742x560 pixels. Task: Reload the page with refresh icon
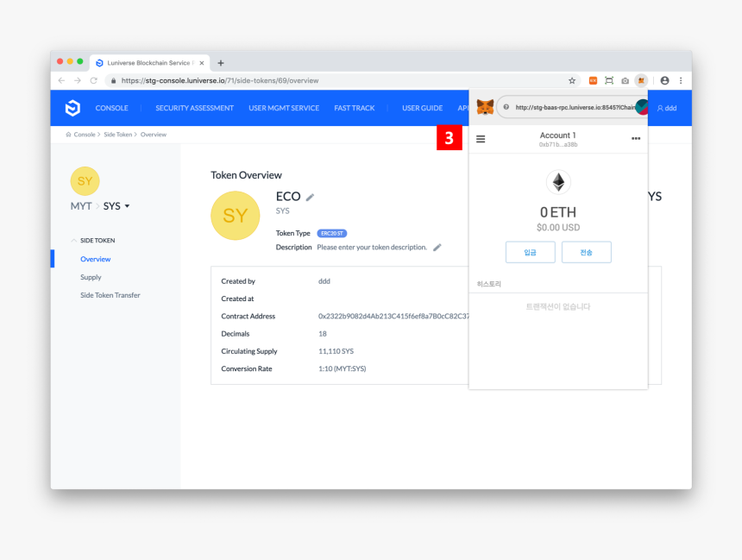94,80
